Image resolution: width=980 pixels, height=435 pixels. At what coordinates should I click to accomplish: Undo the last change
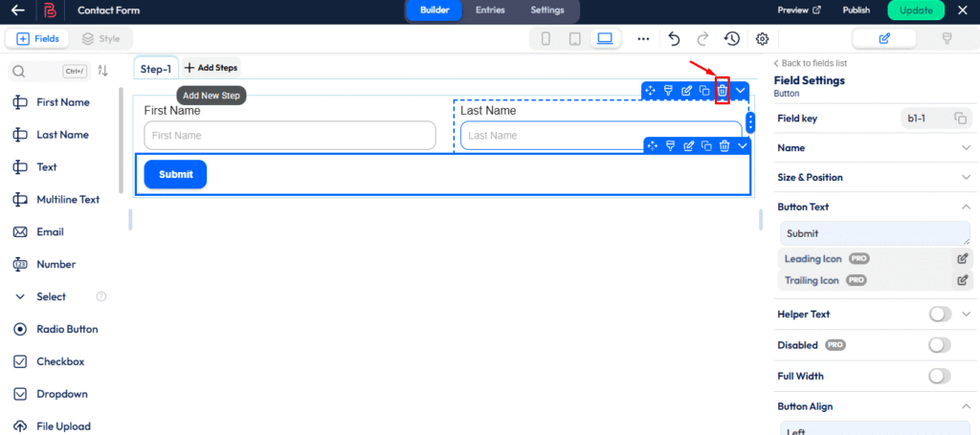click(674, 38)
